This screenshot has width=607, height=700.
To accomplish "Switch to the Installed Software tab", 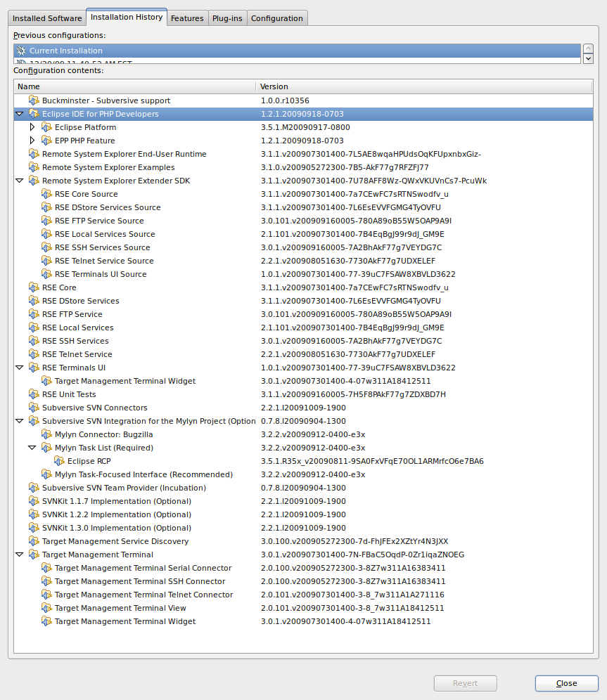I will 47,18.
